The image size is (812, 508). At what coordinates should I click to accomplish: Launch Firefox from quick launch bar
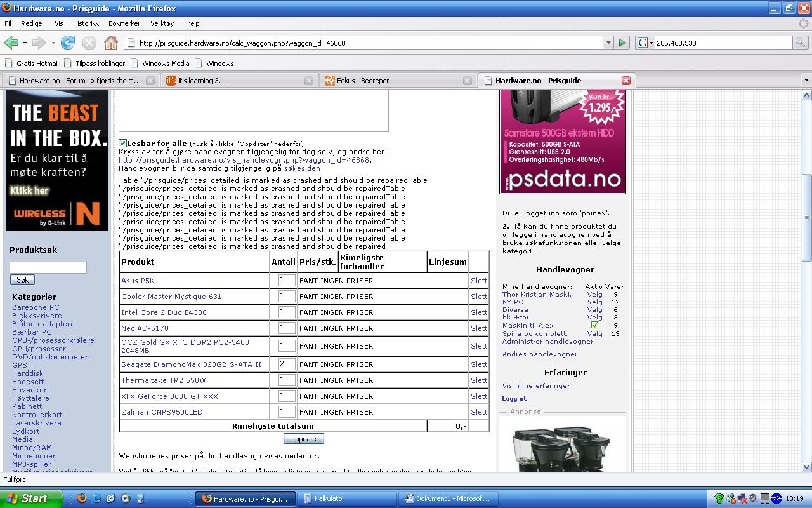(x=81, y=498)
